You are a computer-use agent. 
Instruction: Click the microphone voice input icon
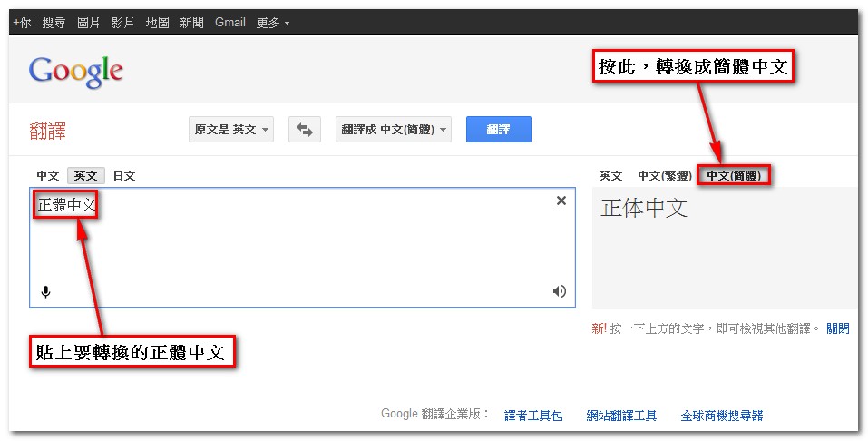tap(45, 291)
